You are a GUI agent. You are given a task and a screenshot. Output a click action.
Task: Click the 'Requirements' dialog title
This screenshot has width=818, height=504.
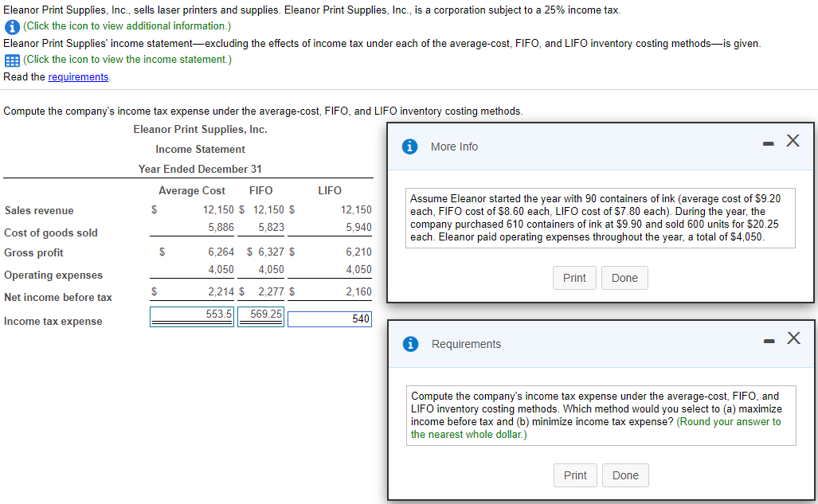tap(467, 344)
